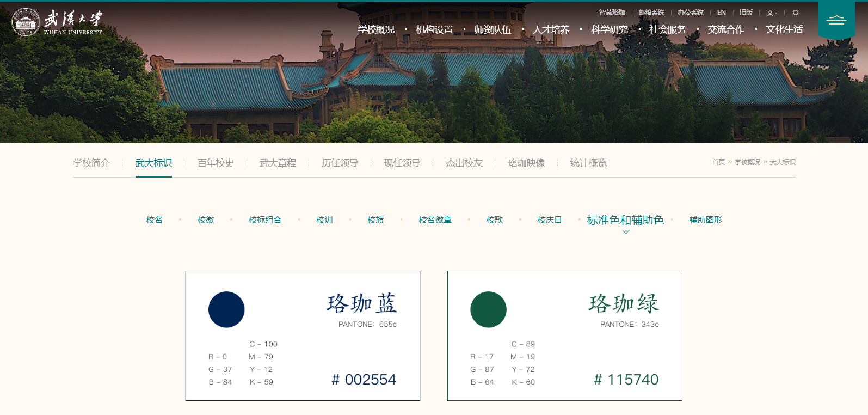Click the B – 84 value in blue card
This screenshot has height=415, width=868.
[220, 382]
